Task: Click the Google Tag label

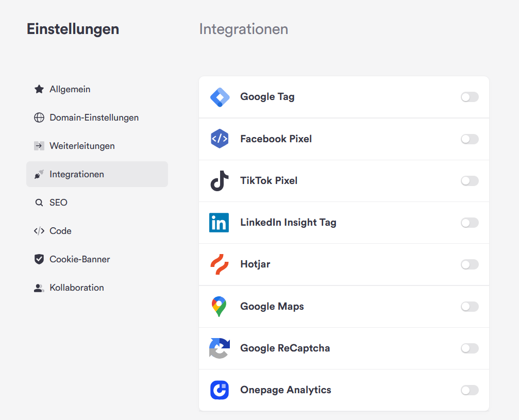Action: tap(267, 97)
